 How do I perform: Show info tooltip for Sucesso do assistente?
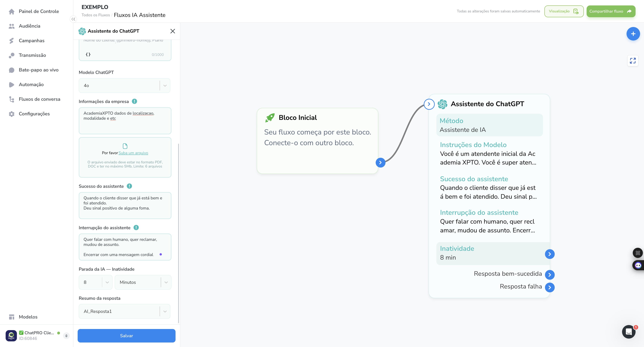click(x=129, y=186)
